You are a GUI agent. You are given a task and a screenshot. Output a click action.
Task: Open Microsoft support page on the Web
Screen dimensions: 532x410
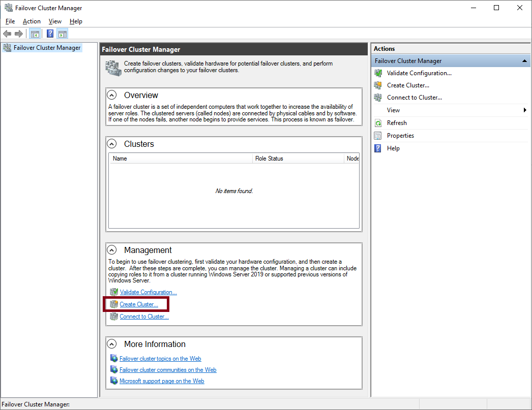click(162, 381)
